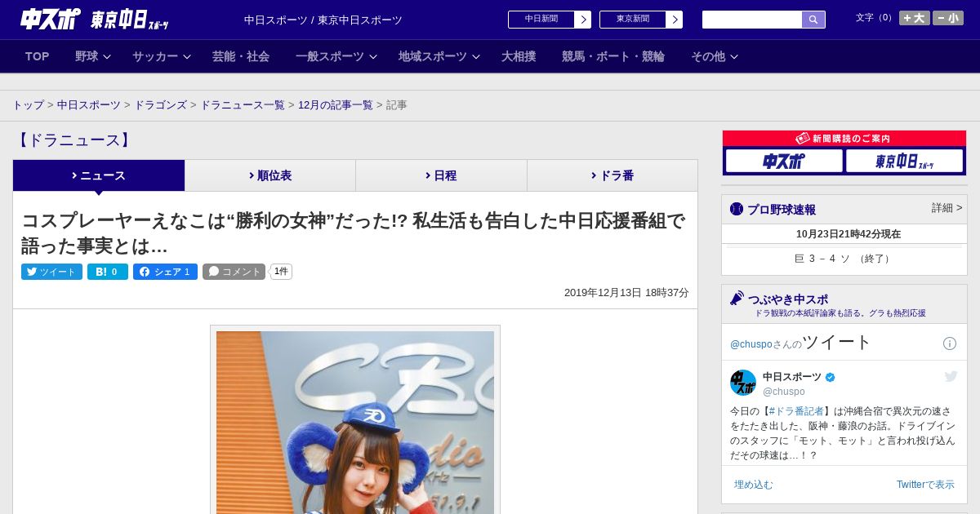Open つぶやき中スポ heading

787,299
